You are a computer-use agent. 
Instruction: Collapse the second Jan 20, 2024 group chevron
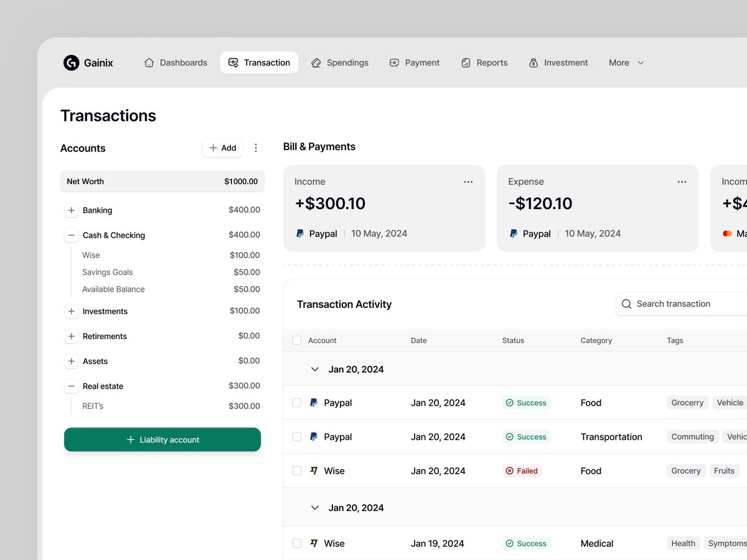315,508
